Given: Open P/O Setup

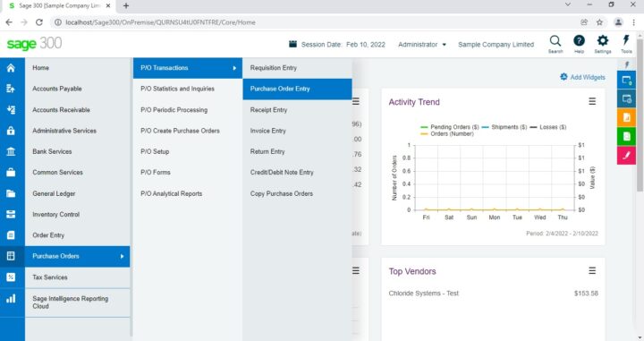Looking at the screenshot, I should pos(188,151).
